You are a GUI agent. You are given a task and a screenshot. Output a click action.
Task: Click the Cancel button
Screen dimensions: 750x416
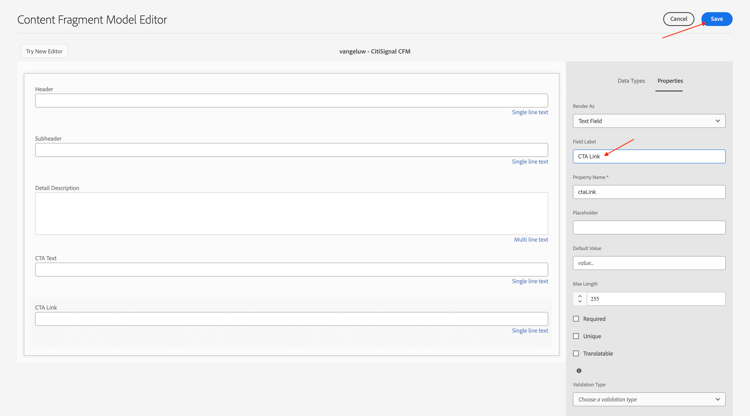click(x=678, y=19)
